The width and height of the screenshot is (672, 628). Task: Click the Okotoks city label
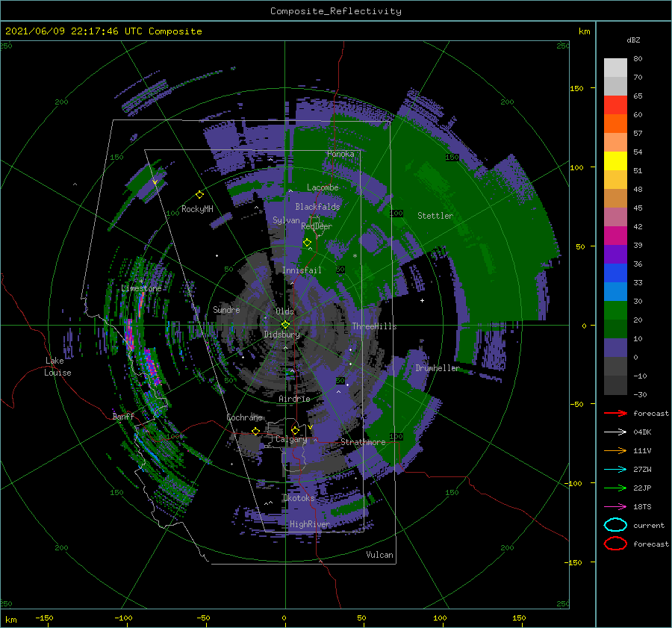299,498
